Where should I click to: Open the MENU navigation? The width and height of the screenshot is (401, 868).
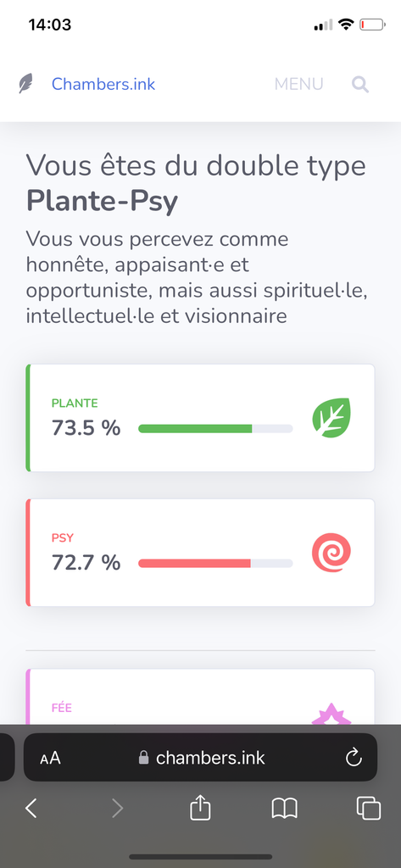click(298, 84)
